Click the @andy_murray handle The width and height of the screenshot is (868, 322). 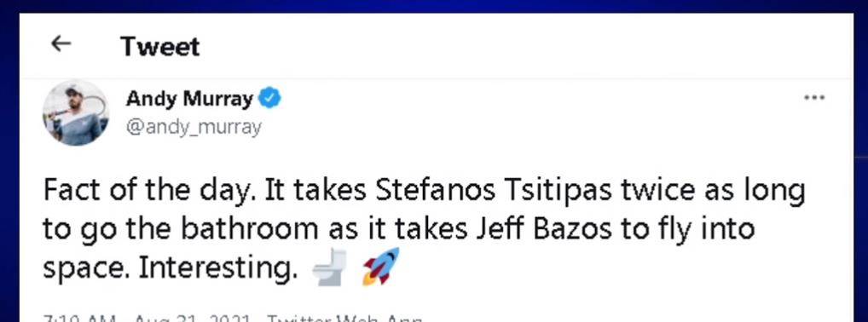coord(194,128)
